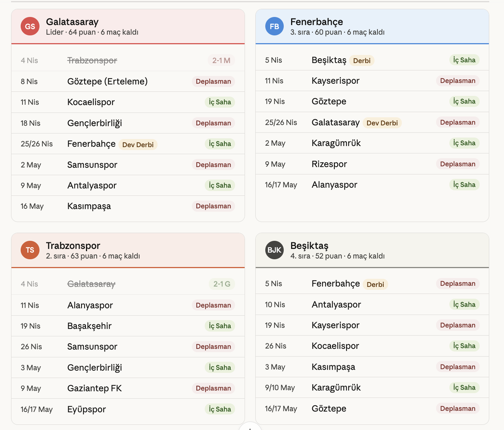The width and height of the screenshot is (504, 430).
Task: Click the GS Galatasaray team badge
Action: tap(30, 26)
